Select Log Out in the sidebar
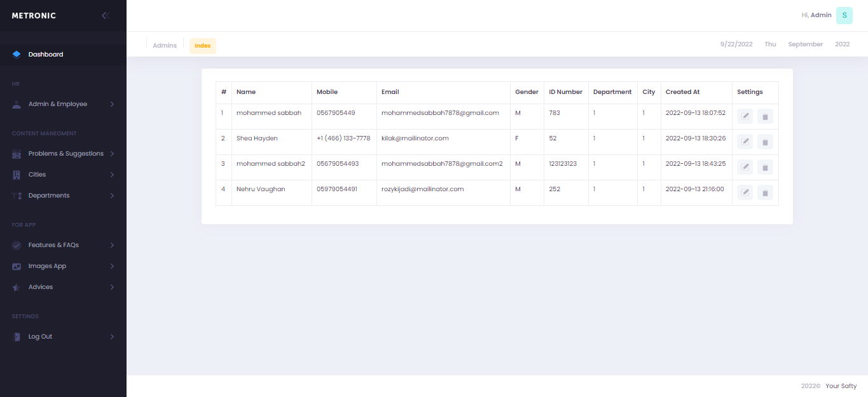This screenshot has width=868, height=397. coord(40,337)
